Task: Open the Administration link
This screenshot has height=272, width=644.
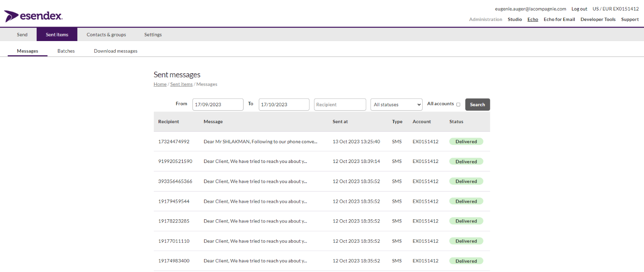Action: click(x=485, y=19)
